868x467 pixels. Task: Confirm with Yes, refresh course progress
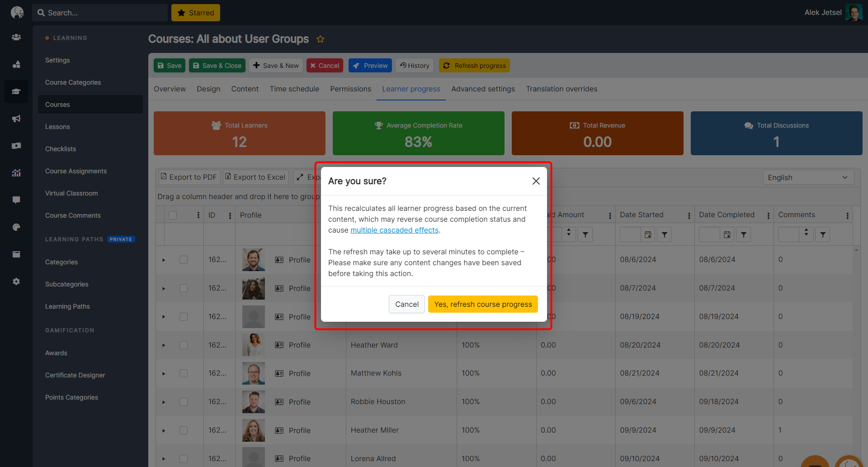[x=482, y=304]
